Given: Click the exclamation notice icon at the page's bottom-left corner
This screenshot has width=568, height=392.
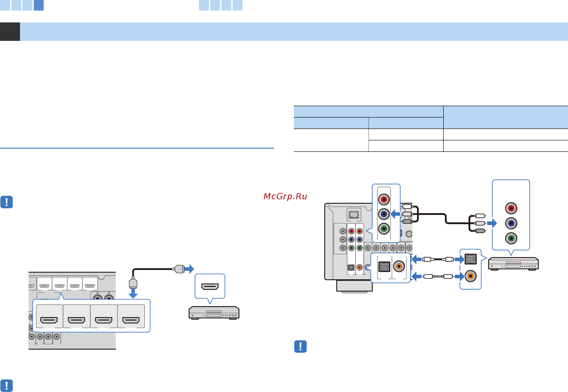Looking at the screenshot, I should [7, 385].
